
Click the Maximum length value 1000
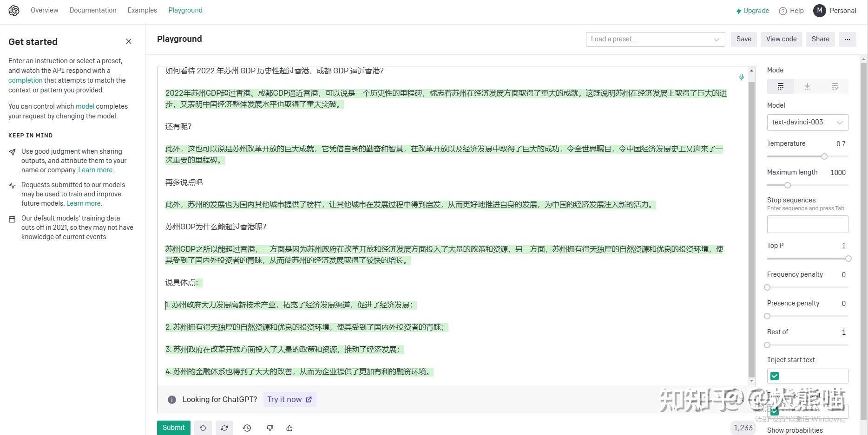click(x=838, y=173)
